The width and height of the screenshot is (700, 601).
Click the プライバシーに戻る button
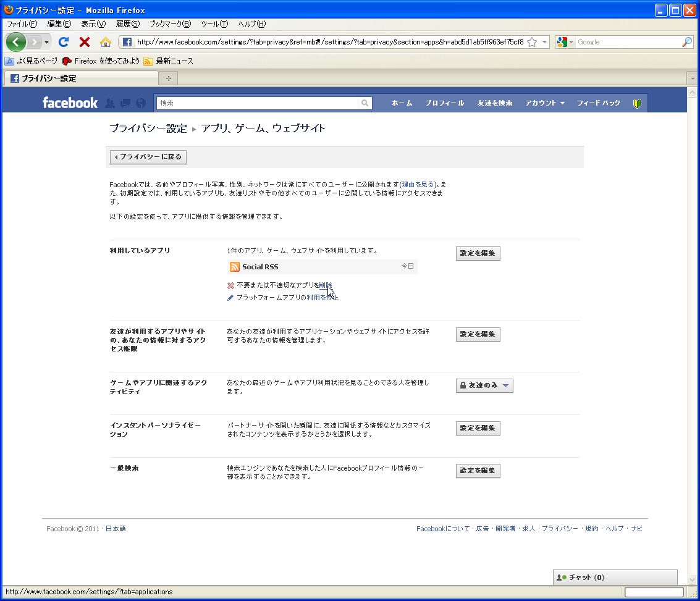(148, 157)
